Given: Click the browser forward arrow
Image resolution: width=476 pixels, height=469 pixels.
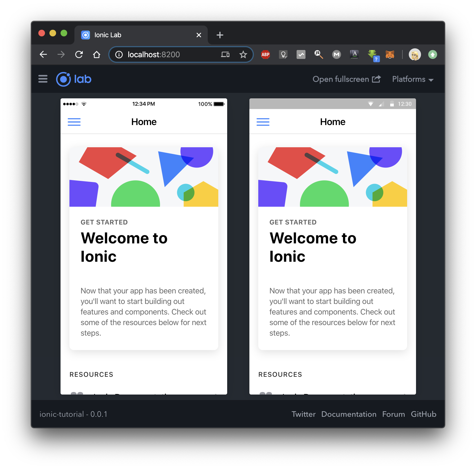Looking at the screenshot, I should point(61,54).
